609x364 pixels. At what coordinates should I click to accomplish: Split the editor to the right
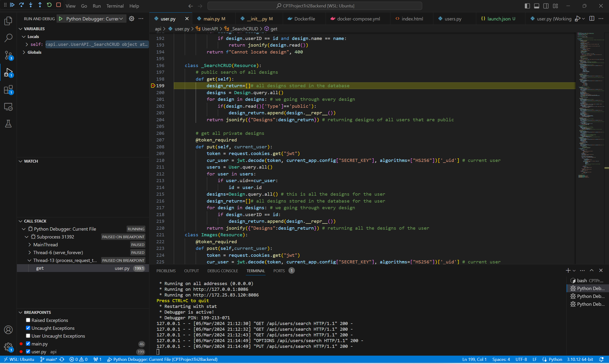(x=592, y=19)
